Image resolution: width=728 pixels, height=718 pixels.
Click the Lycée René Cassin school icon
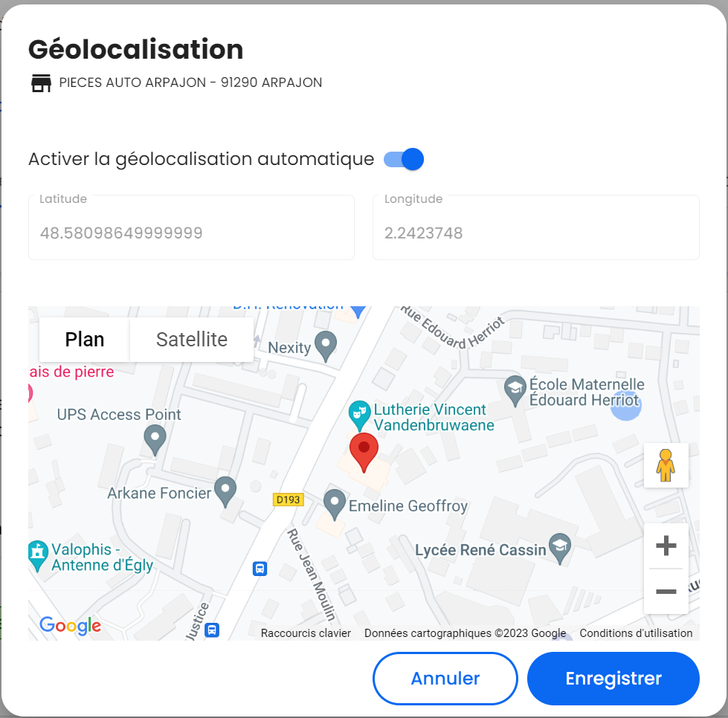[560, 549]
